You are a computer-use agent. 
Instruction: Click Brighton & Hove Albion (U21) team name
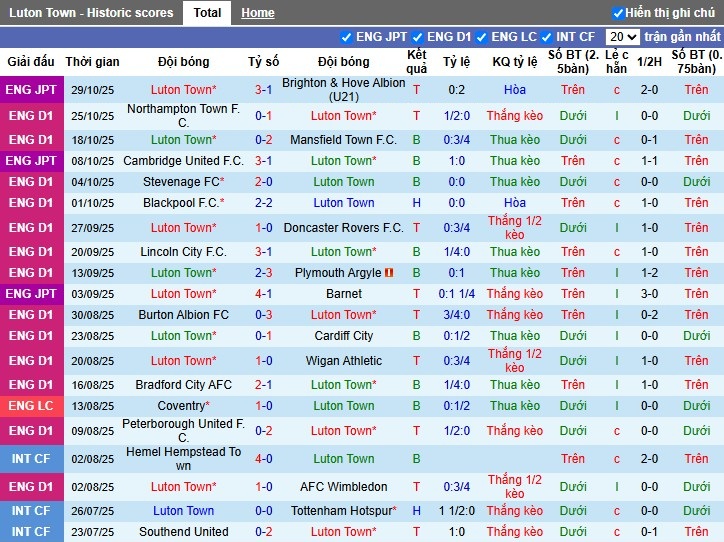[x=344, y=90]
